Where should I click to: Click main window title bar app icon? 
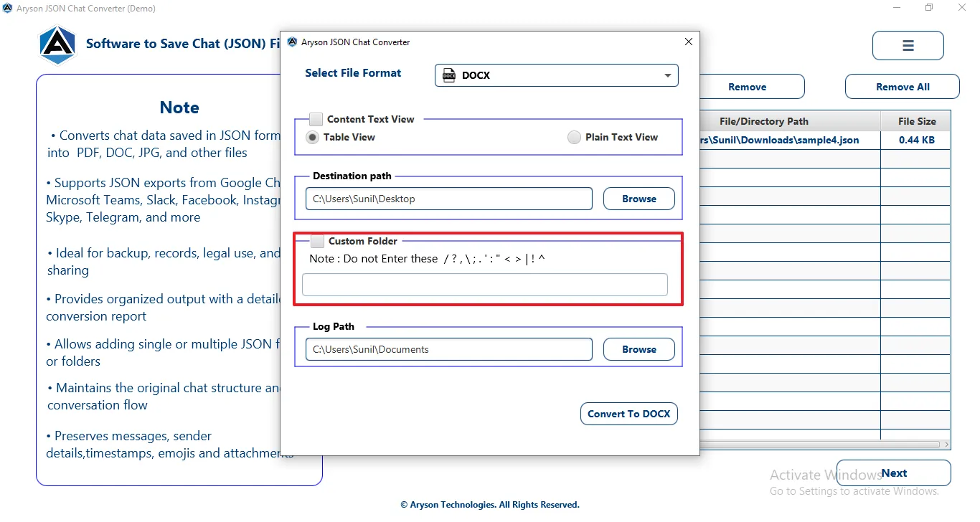[7, 9]
